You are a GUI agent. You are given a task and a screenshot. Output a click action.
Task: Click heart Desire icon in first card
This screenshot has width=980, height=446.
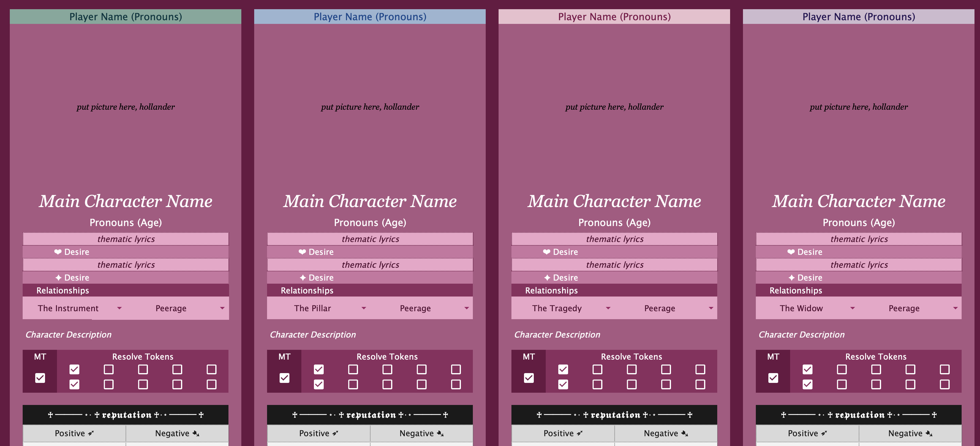click(58, 252)
